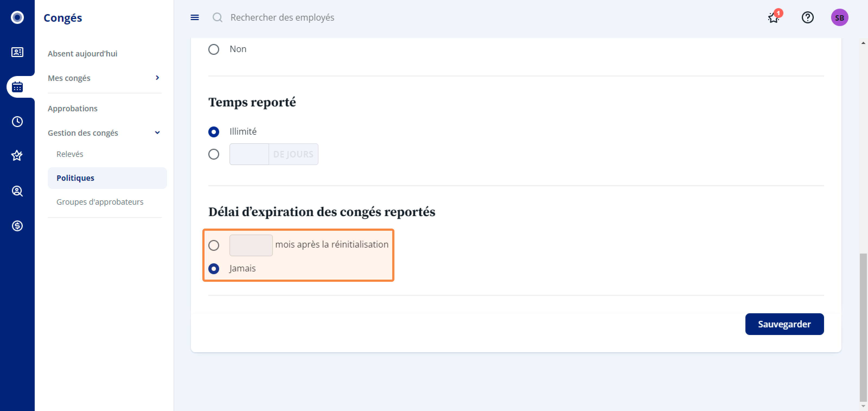
Task: Click the Congés sidebar title
Action: [x=63, y=18]
